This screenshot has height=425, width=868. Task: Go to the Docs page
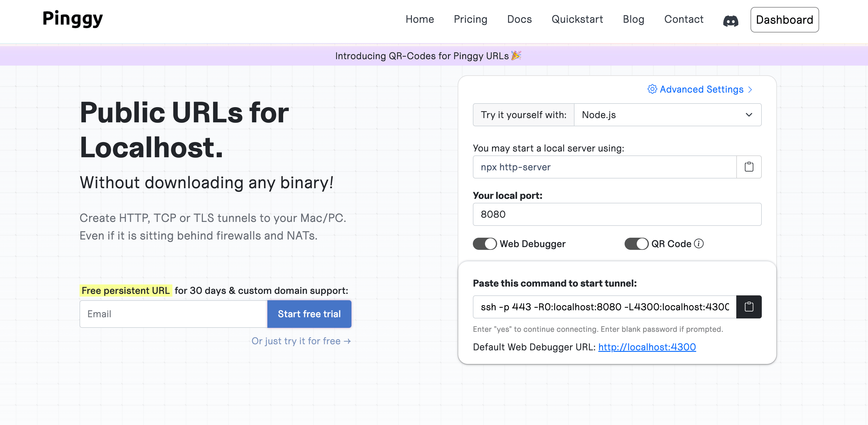[519, 19]
